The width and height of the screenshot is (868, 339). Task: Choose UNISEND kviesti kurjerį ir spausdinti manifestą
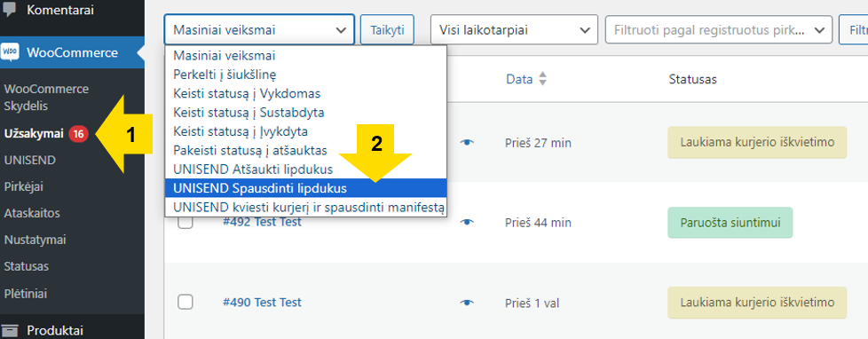click(306, 207)
